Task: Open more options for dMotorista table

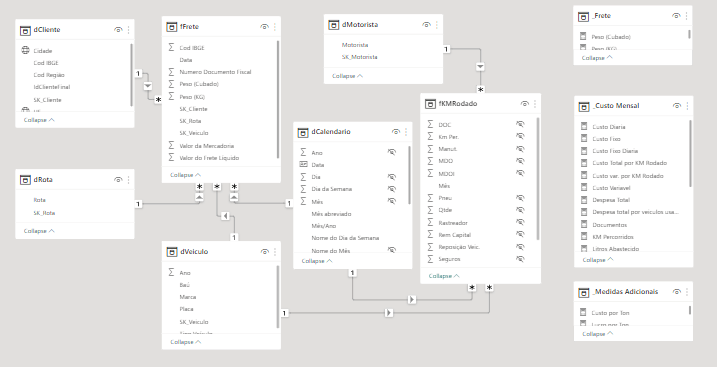Action: coord(437,25)
